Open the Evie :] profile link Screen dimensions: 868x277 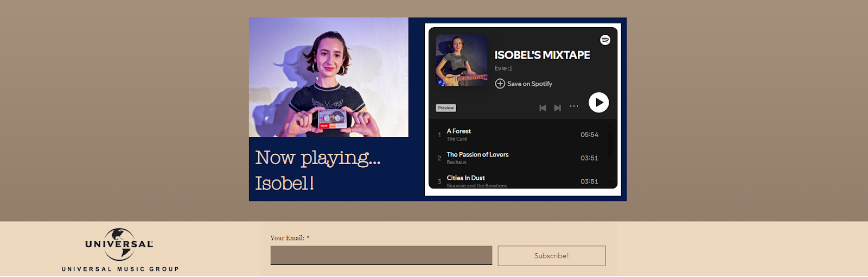tap(503, 68)
